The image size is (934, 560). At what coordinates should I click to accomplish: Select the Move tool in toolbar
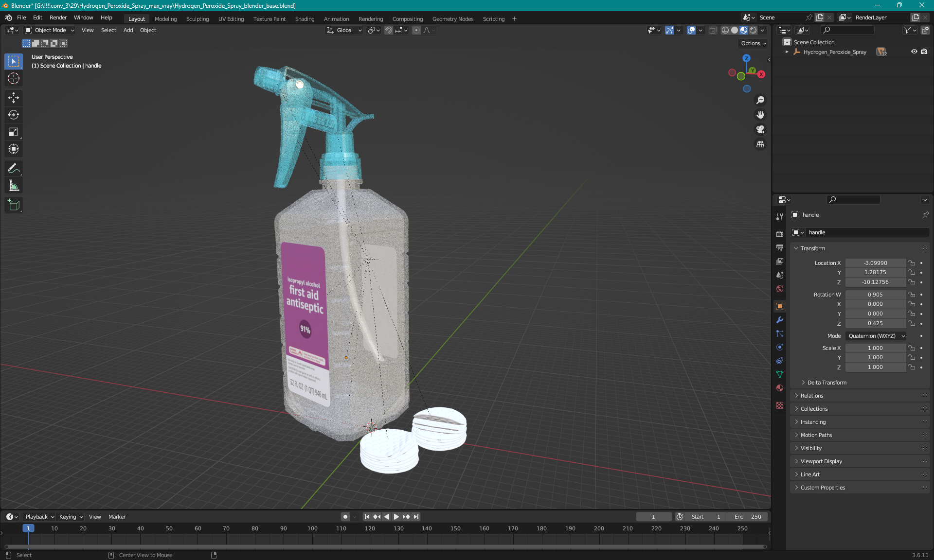tap(14, 98)
